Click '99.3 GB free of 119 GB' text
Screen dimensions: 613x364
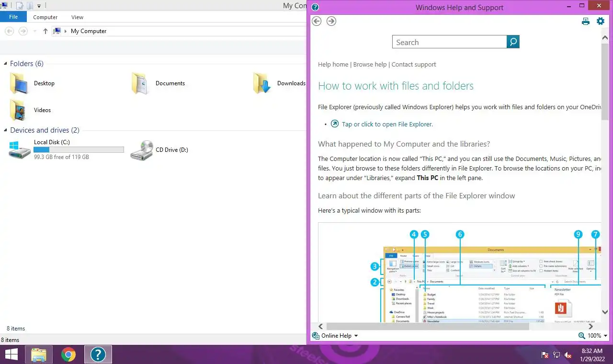click(61, 157)
